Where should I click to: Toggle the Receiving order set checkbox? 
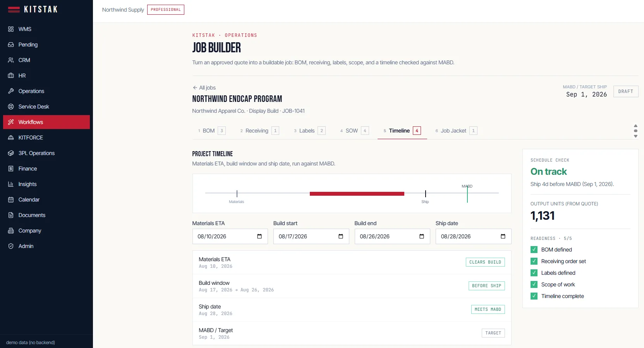(x=534, y=261)
